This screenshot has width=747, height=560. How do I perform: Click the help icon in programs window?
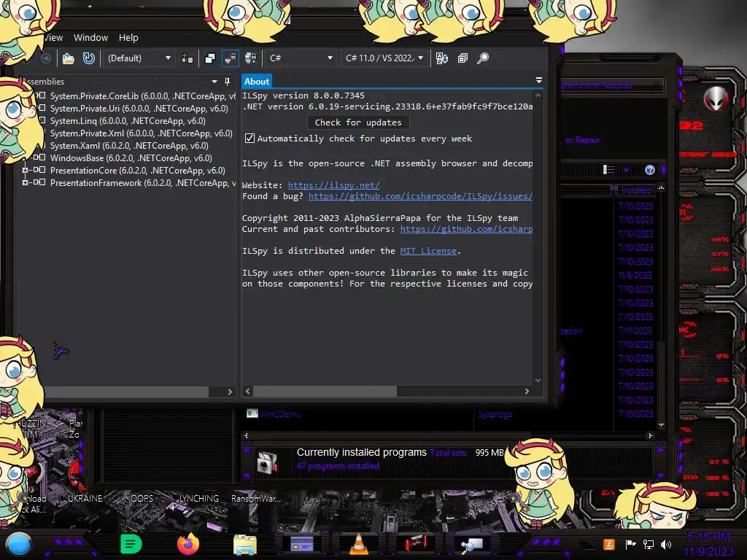[x=649, y=170]
